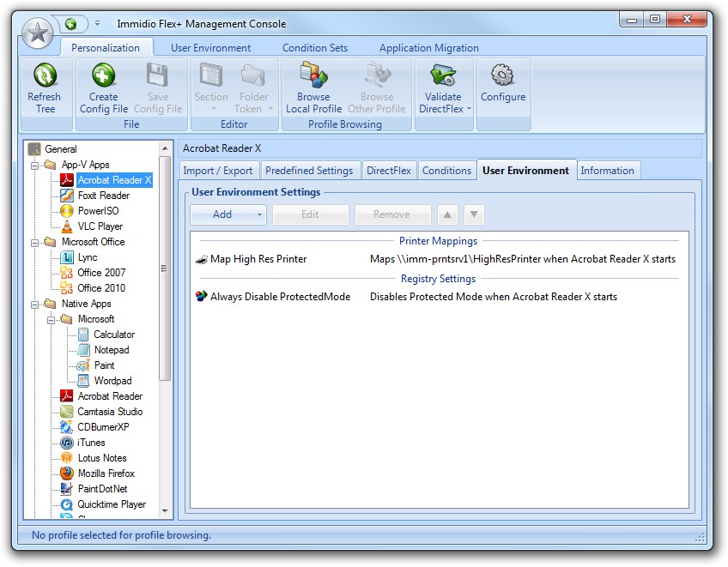Viewport: 728px width, 567px height.
Task: Open the Add dropdown arrow
Action: tap(259, 214)
